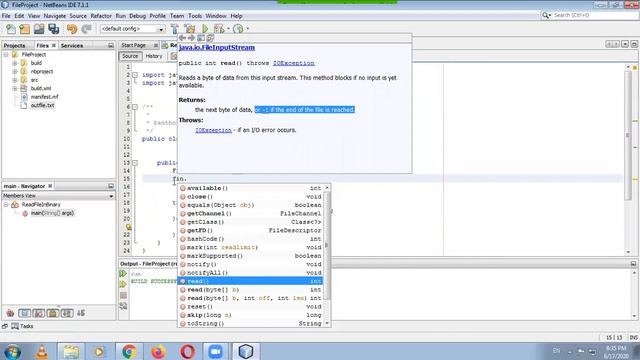Image resolution: width=640 pixels, height=360 pixels.
Task: Click the New Project toolbar icon
Action: click(24, 29)
